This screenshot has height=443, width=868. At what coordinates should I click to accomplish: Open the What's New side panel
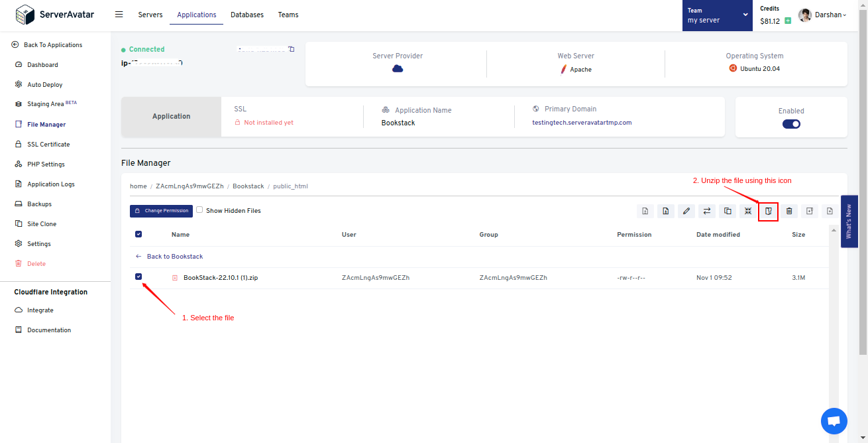pos(849,221)
